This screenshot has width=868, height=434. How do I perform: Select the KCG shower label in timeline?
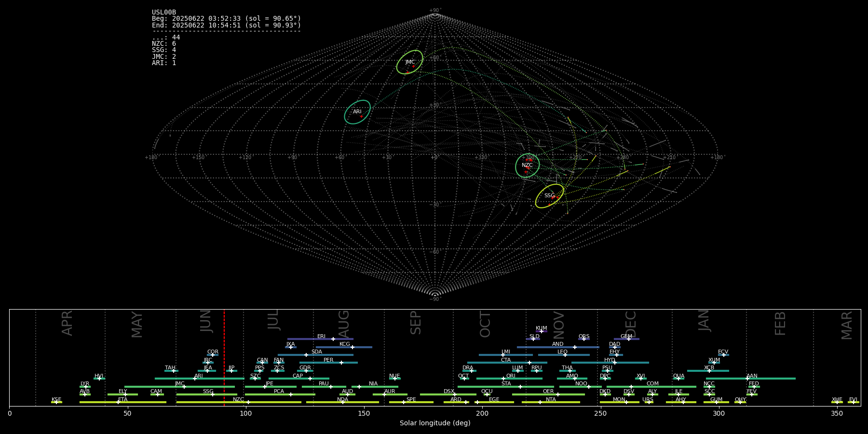(345, 344)
